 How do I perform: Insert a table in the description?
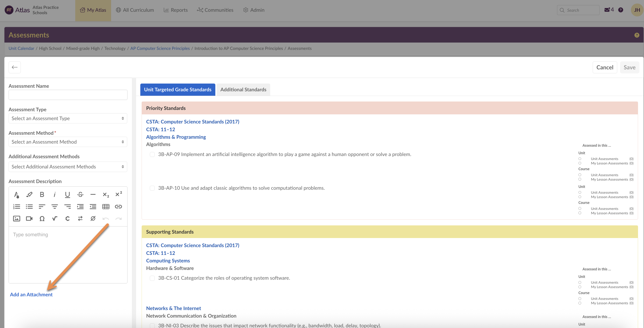click(106, 207)
